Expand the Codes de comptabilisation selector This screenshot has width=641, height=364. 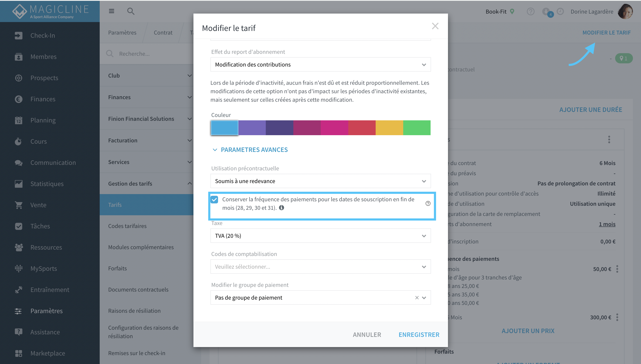click(320, 267)
